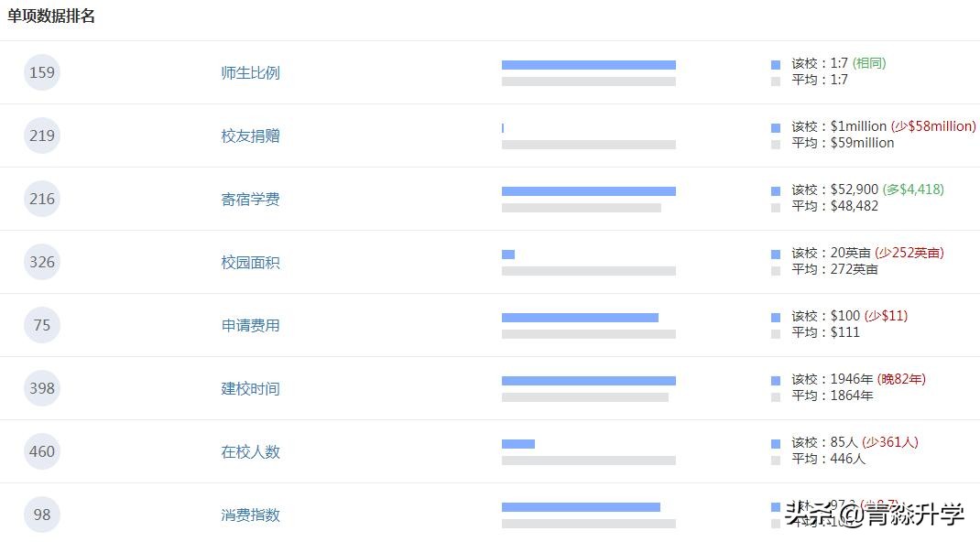Open the 师生比例 ranking page

(250, 72)
